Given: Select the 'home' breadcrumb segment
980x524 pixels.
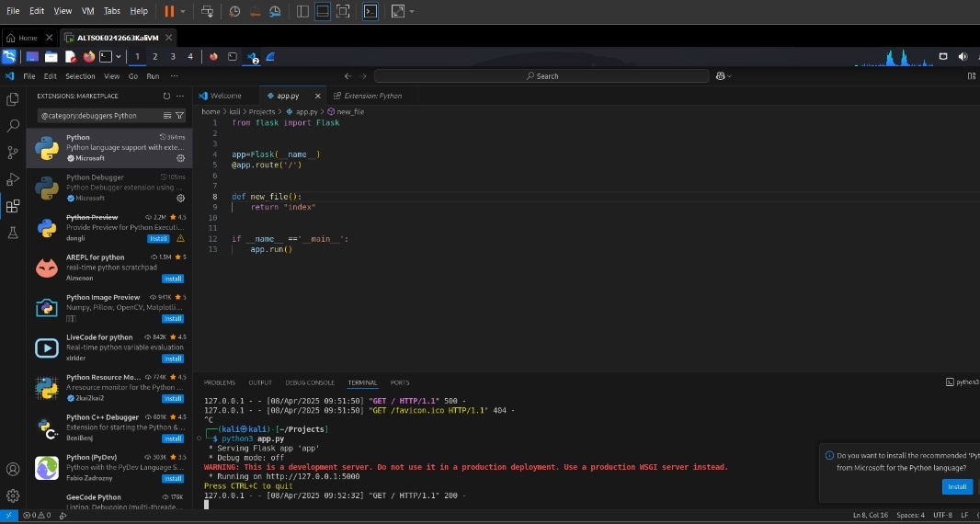Looking at the screenshot, I should (x=211, y=112).
